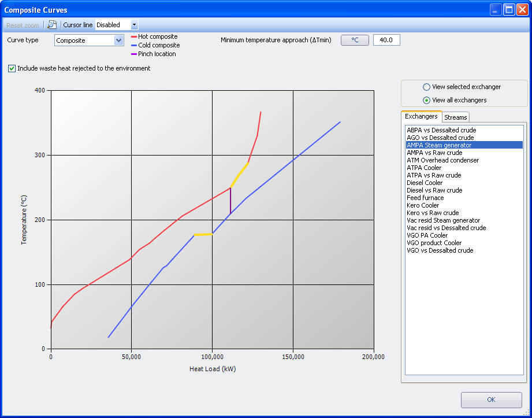
Task: Select VGO PA Cooler in list
Action: coord(464,235)
